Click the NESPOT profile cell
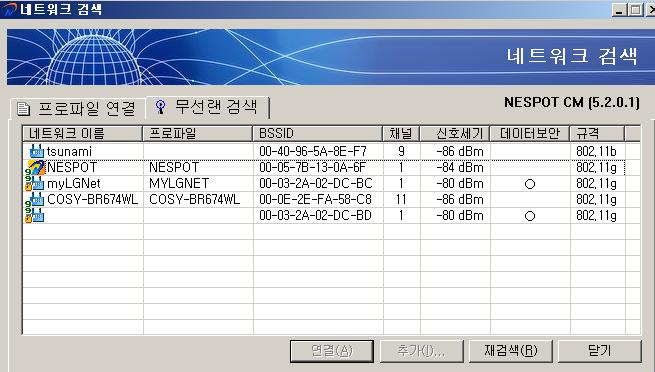The image size is (655, 372). click(x=174, y=167)
